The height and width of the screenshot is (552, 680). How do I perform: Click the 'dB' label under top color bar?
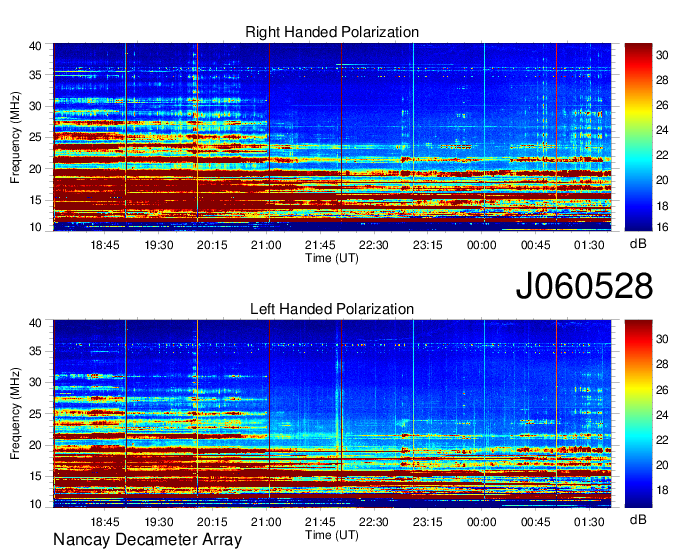638,244
